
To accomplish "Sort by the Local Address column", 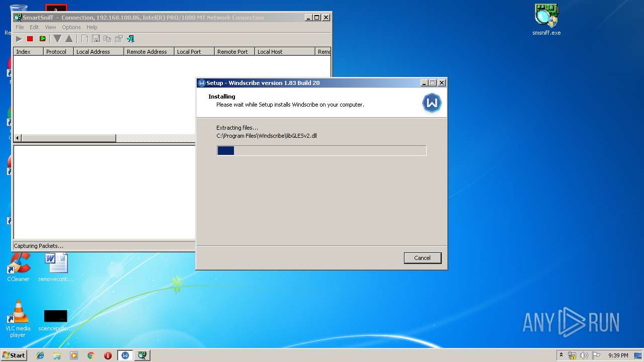I will pyautogui.click(x=99, y=52).
